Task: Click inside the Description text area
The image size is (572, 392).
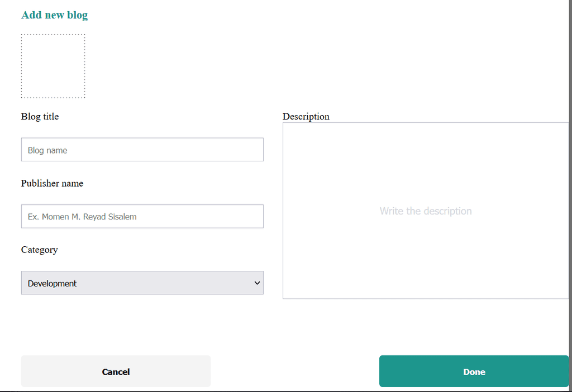Action: pyautogui.click(x=426, y=211)
